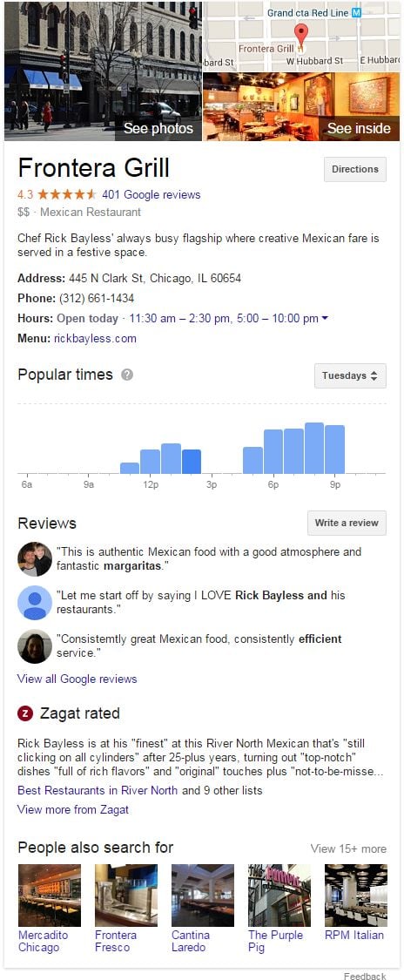The image size is (404, 980).
Task: Click the Write a review button
Action: [347, 524]
